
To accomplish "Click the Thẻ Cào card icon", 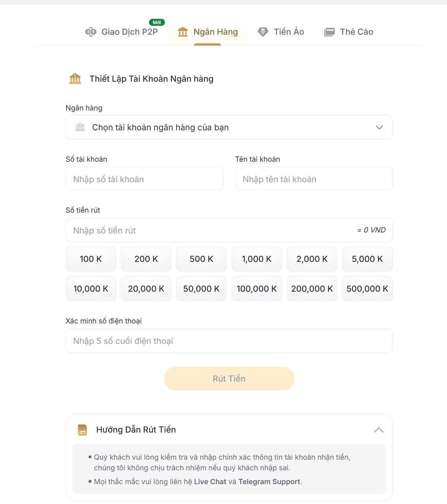I will (329, 32).
